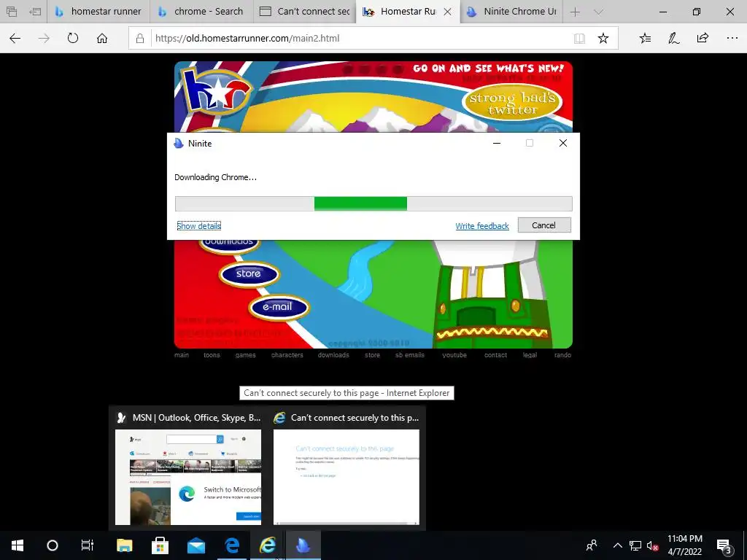Minimize the Ninite window
747x560 pixels.
pos(496,144)
